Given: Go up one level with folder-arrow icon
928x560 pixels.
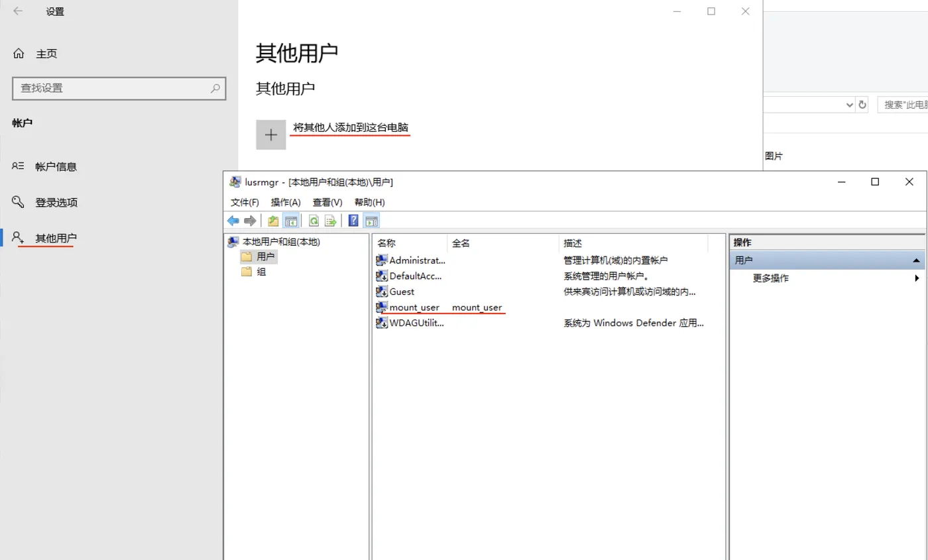Looking at the screenshot, I should [x=273, y=221].
